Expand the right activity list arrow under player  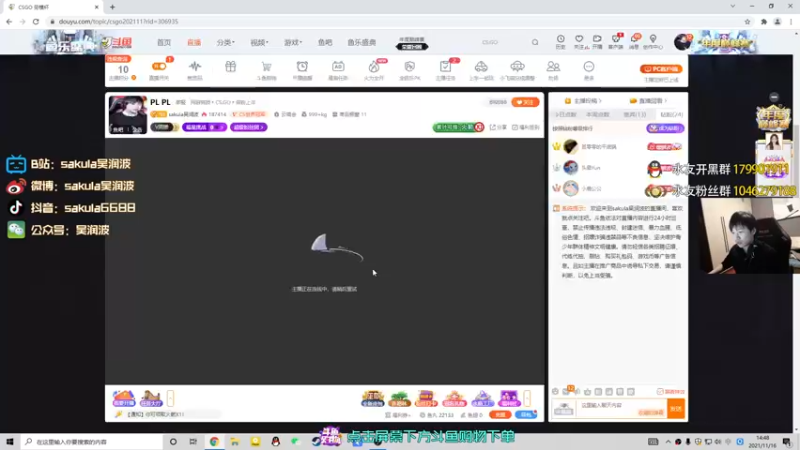(527, 398)
